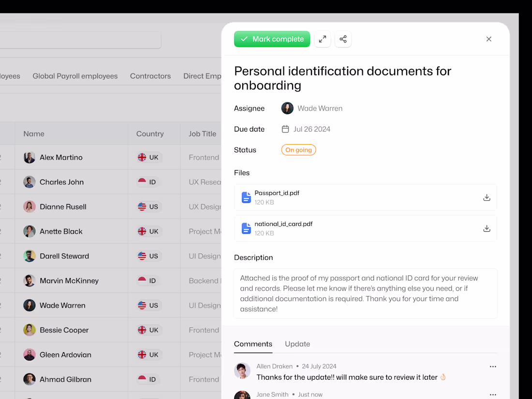The width and height of the screenshot is (532, 399).
Task: Click the Mark complete button
Action: tap(272, 39)
